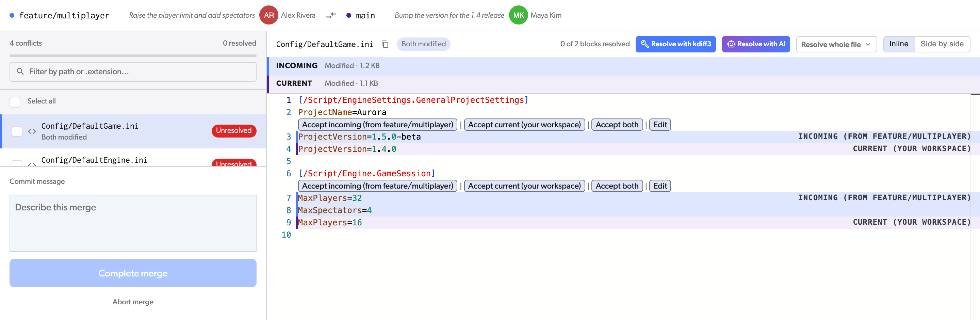Accept both for the MaxPlayers conflict

tap(617, 186)
